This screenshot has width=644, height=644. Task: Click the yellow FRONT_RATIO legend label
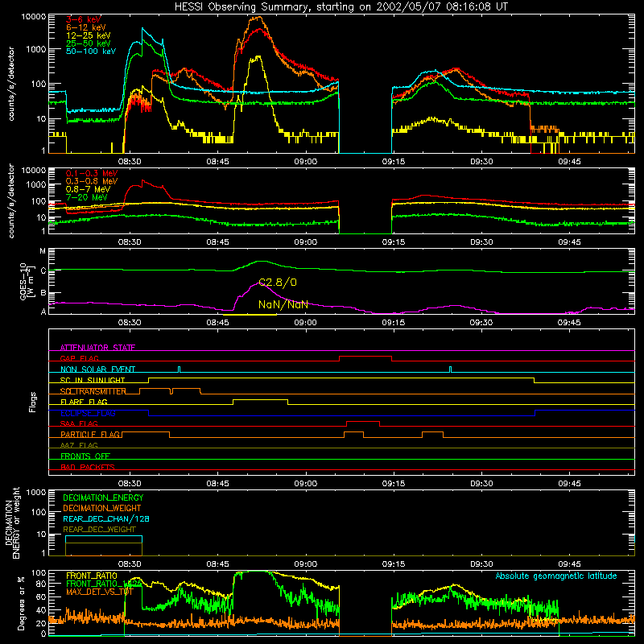pyautogui.click(x=92, y=576)
